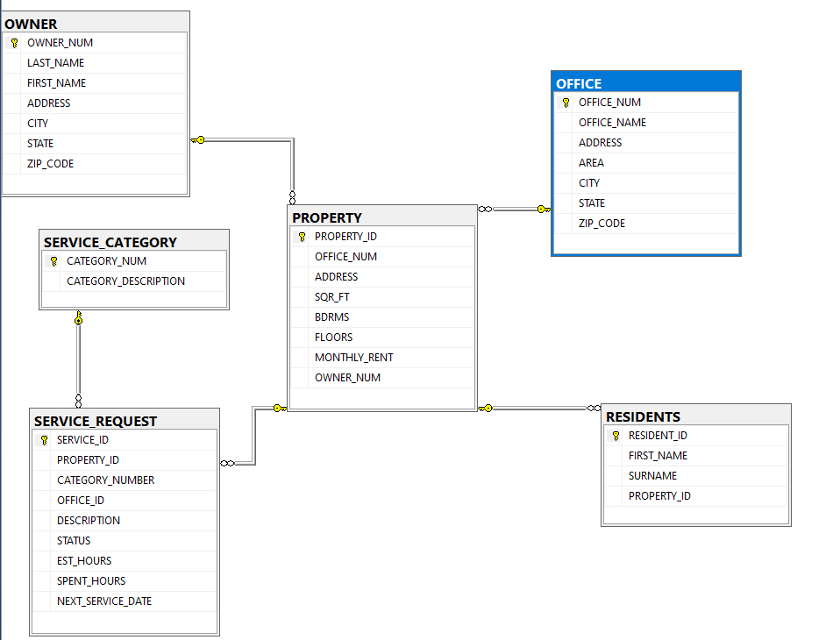Click the key icon beside OFFICE_NUM in OFFICE
840x640 pixels.
[x=566, y=102]
